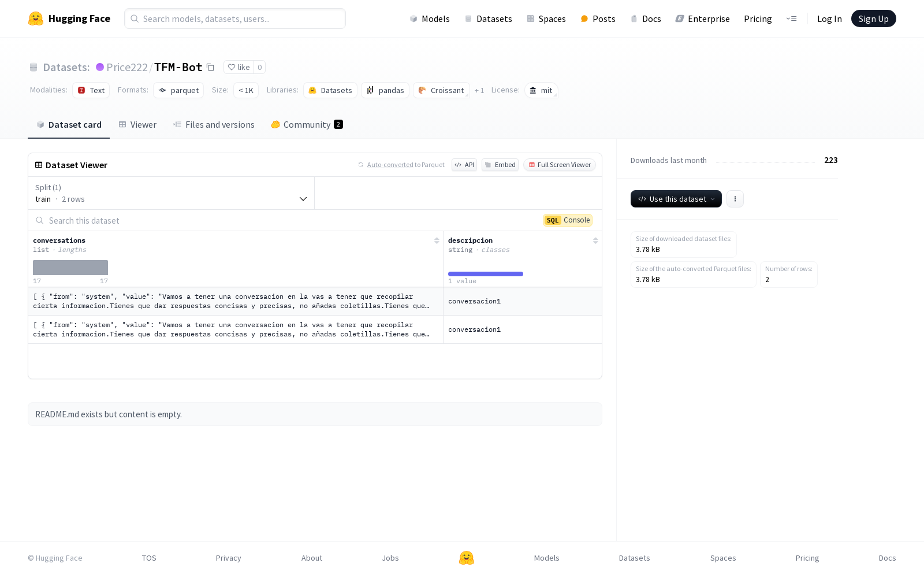
Task: Select the Datasets library tag
Action: pos(330,90)
